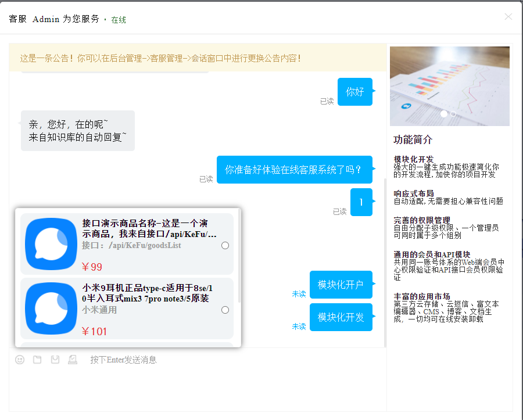Open the emoji picker in the chat toolbar
Screen dimensions: 523x420
(x=20, y=360)
